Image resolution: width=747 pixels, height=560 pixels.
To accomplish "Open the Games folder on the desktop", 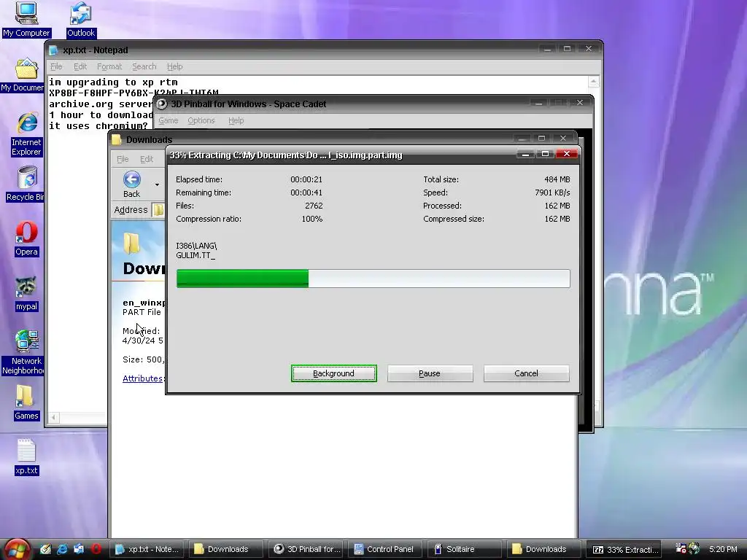I will click(26, 402).
